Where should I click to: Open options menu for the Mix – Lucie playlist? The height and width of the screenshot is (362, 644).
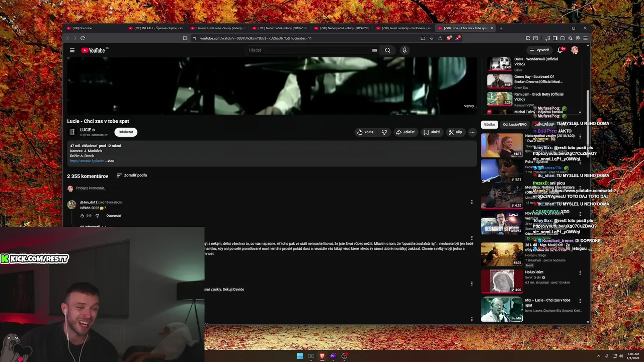pyautogui.click(x=580, y=301)
